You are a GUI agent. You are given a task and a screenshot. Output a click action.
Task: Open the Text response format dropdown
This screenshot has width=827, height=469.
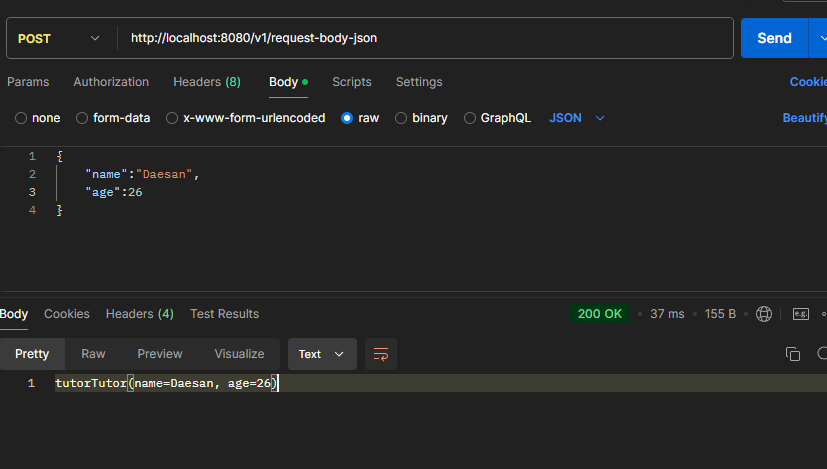point(322,354)
